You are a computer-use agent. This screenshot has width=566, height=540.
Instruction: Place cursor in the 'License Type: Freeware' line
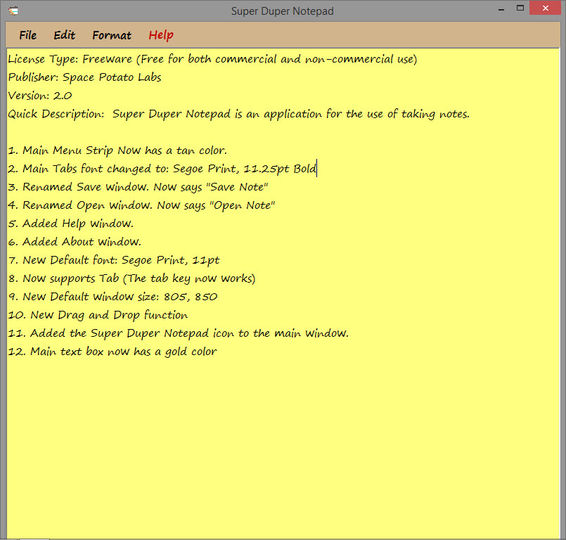tap(212, 59)
